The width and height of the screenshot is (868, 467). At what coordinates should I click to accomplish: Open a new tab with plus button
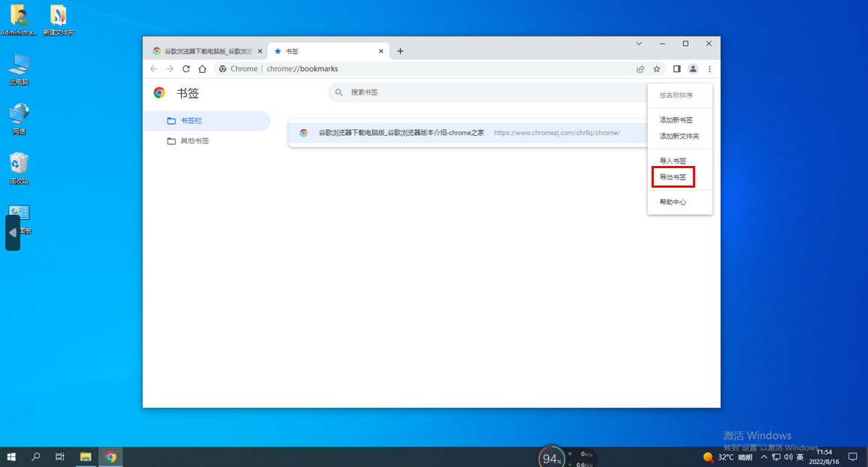(401, 51)
